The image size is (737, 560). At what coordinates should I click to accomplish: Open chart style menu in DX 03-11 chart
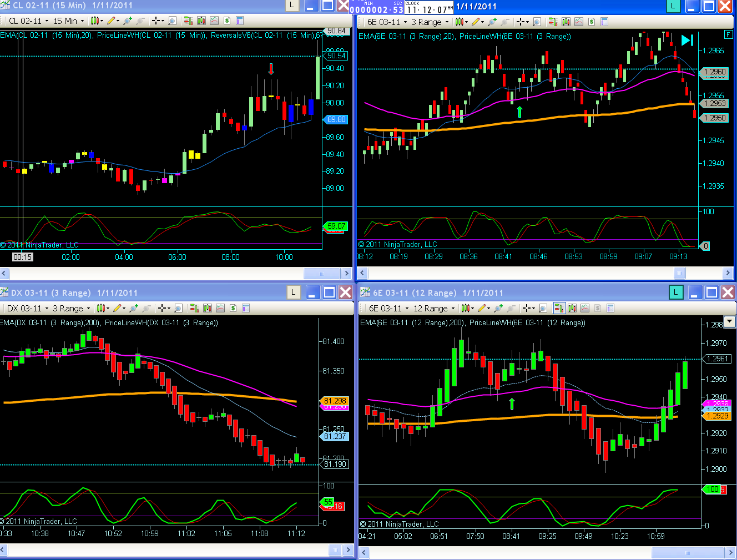pos(102,308)
